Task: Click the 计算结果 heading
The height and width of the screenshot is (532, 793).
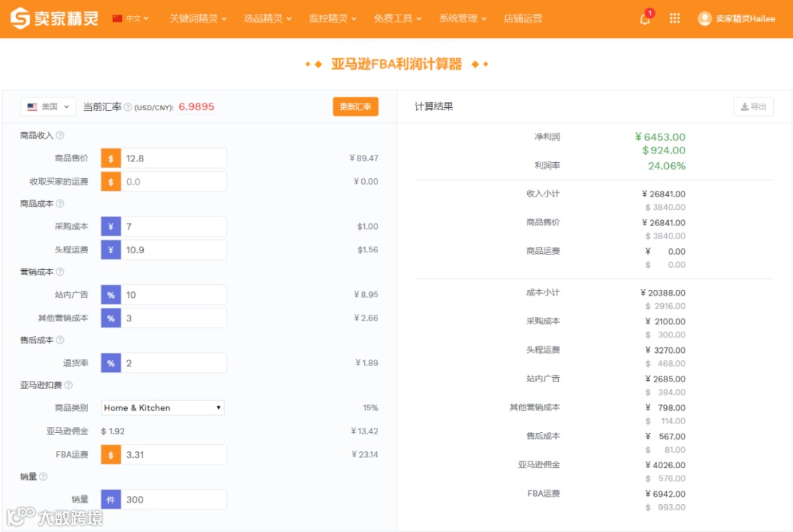Action: point(433,106)
